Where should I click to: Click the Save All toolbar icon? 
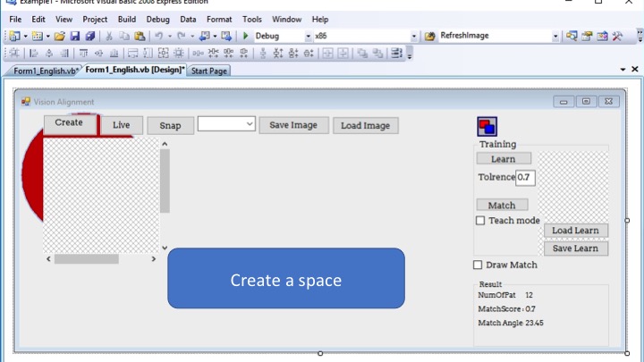[x=90, y=36]
